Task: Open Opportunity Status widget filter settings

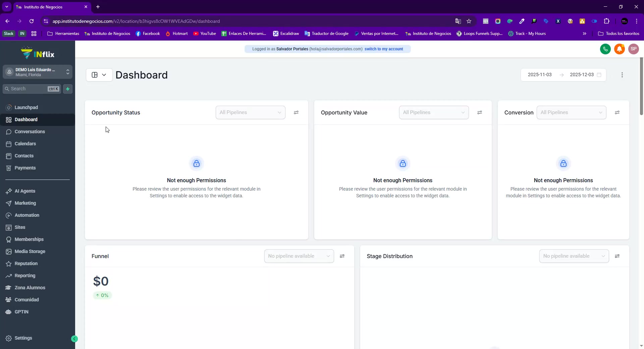Action: click(x=296, y=113)
